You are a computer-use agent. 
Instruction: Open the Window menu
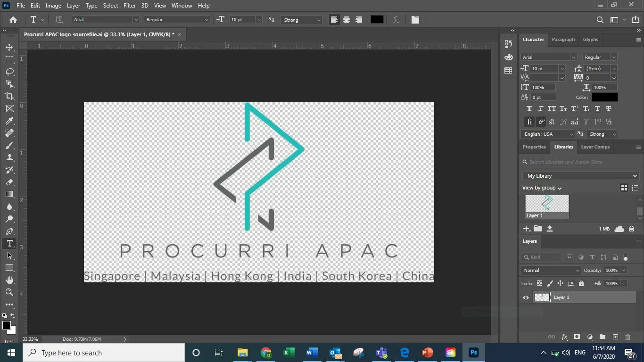pos(182,6)
